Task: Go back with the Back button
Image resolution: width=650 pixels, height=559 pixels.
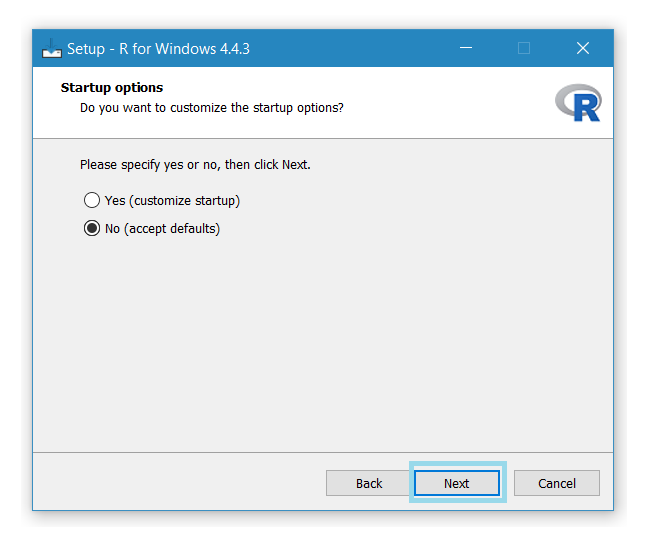Action: (369, 483)
